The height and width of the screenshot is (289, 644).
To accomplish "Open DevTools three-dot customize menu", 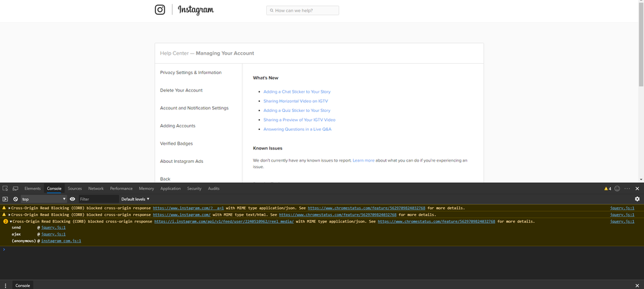I will pos(627,189).
